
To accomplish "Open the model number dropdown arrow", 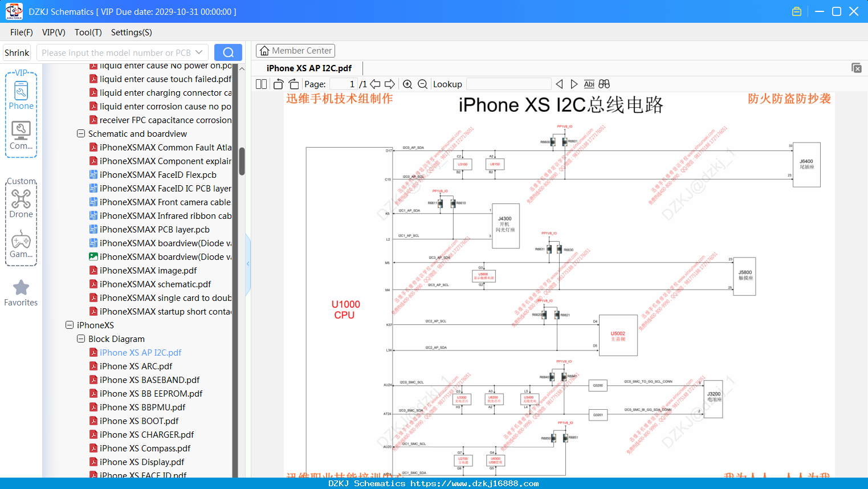I will coord(199,52).
